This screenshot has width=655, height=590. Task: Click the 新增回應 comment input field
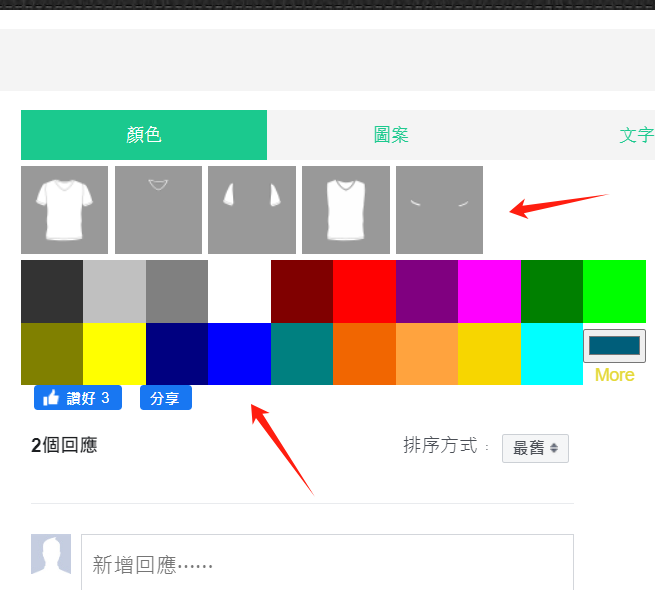click(x=327, y=565)
